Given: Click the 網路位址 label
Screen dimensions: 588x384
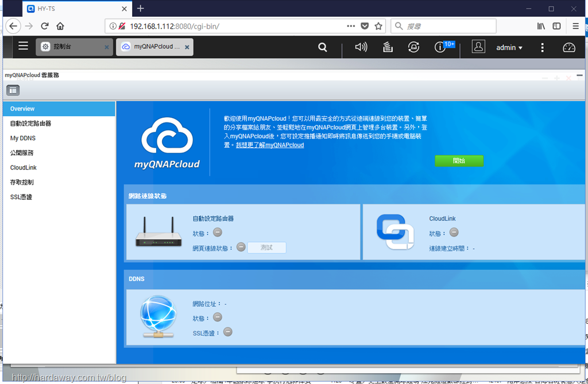Looking at the screenshot, I should pos(207,304).
